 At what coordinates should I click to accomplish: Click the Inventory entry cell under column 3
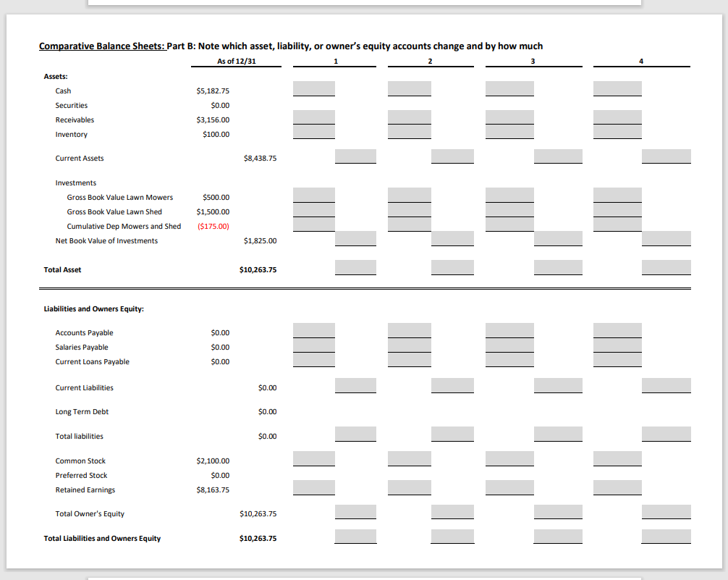(x=510, y=133)
